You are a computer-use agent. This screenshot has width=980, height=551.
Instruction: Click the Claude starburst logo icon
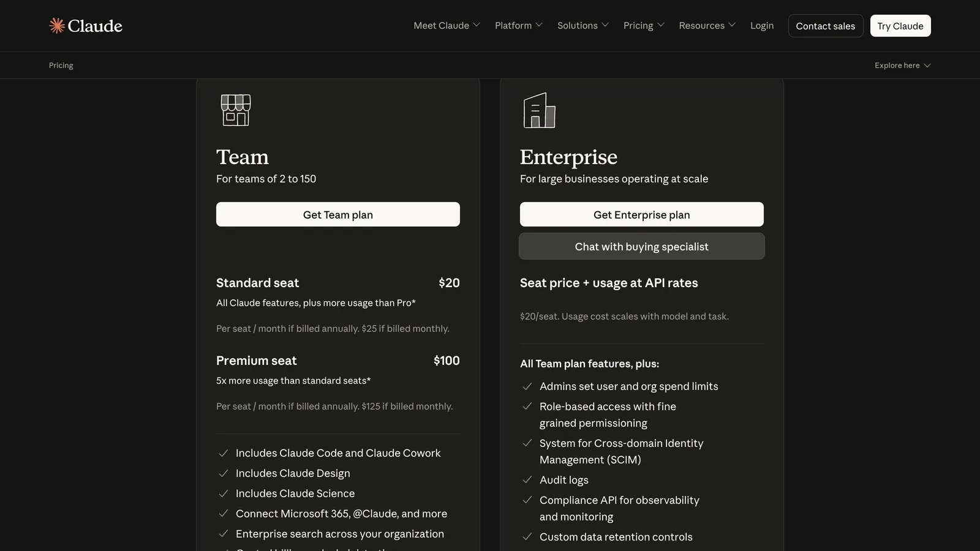(x=57, y=26)
